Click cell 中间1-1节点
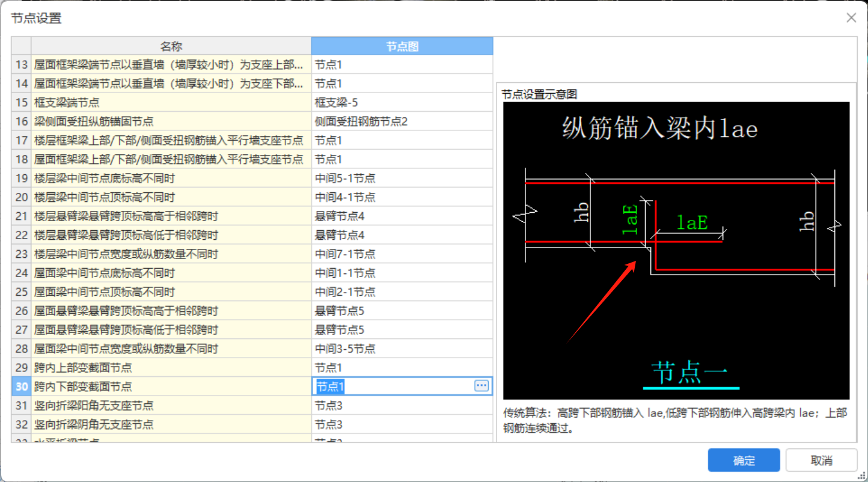Viewport: 868px width, 482px height. [x=402, y=273]
